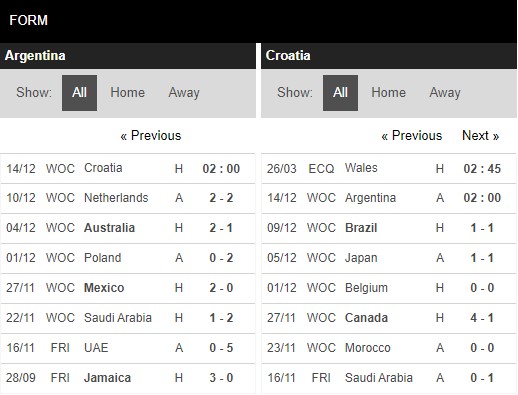Switch Croatia form to Home matches
Screen dimensions: 518x395
pos(388,93)
